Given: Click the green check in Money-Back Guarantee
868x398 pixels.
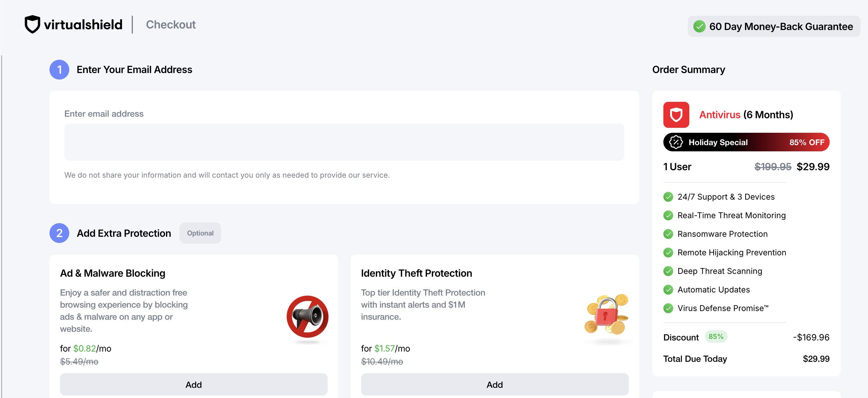Looking at the screenshot, I should [x=699, y=26].
